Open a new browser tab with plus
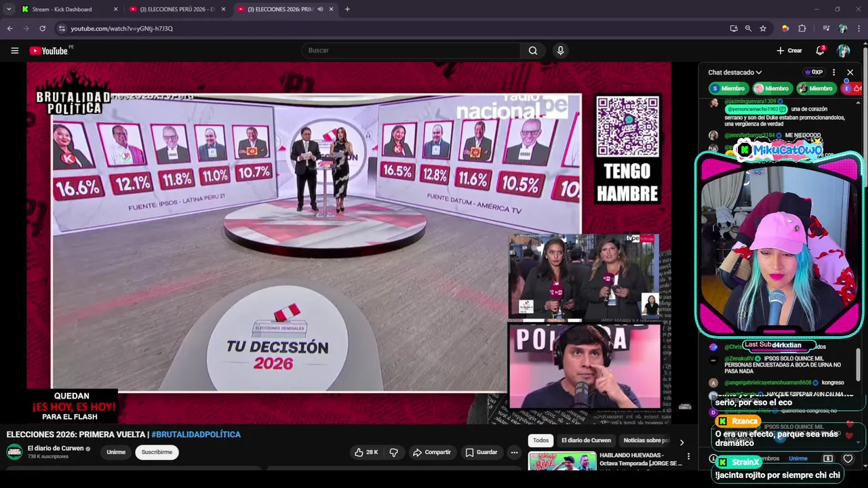Image resolution: width=868 pixels, height=488 pixels. [347, 9]
